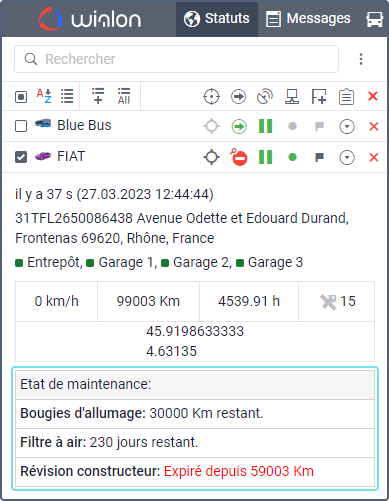389x501 pixels.
Task: Click the Rechercher search field
Action: (176, 59)
